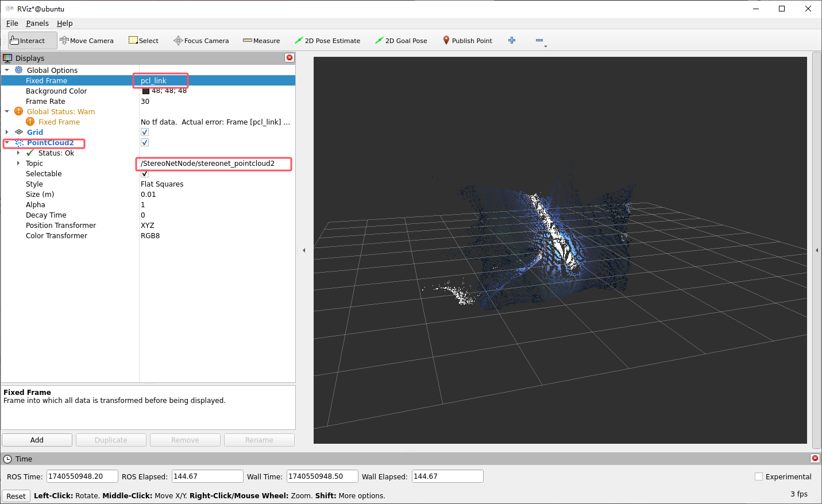Select the 2D Goal Pose tool
The width and height of the screenshot is (822, 504).
(x=401, y=41)
